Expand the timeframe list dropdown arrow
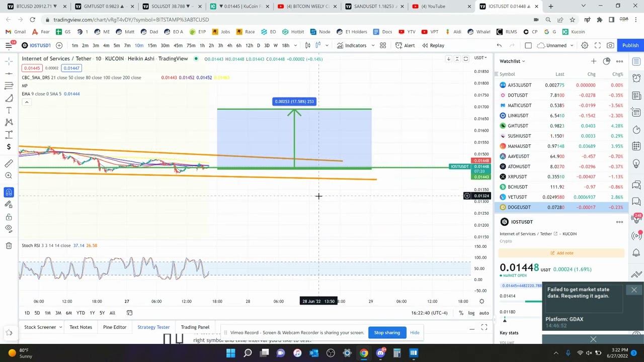644x362 pixels. [295, 45]
